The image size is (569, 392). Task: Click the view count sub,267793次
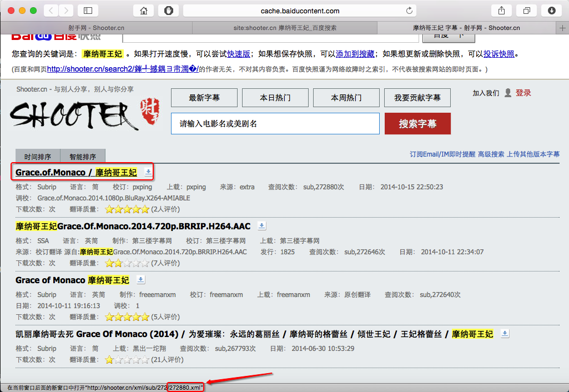235,349
